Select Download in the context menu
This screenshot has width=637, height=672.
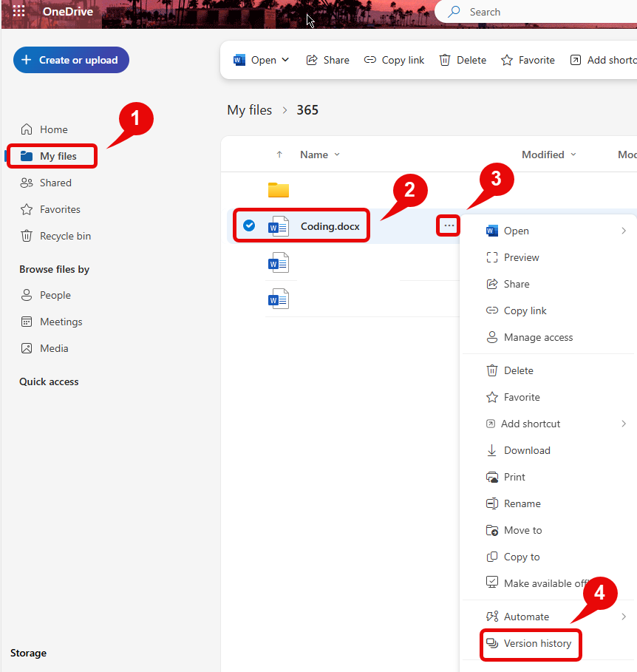tap(526, 450)
